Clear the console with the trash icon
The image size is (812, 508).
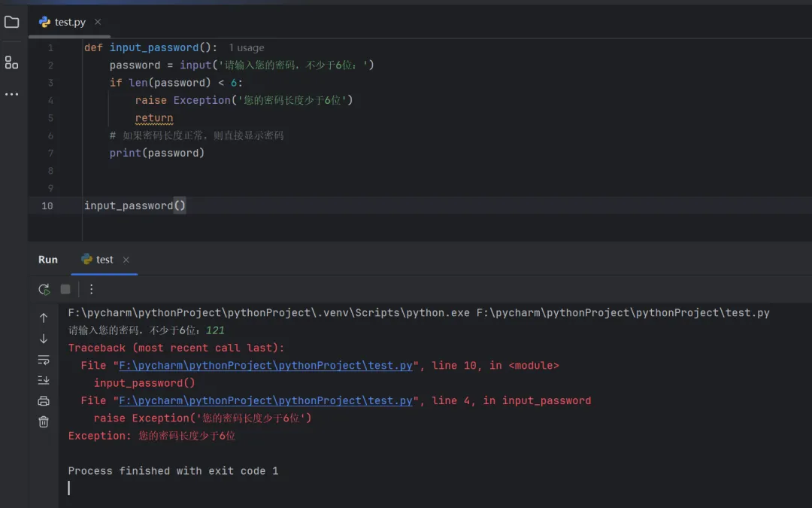[x=44, y=421]
